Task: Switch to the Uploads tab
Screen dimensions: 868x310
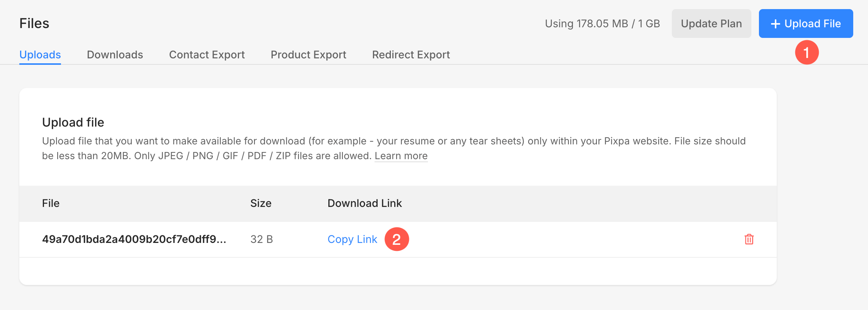Action: (40, 55)
